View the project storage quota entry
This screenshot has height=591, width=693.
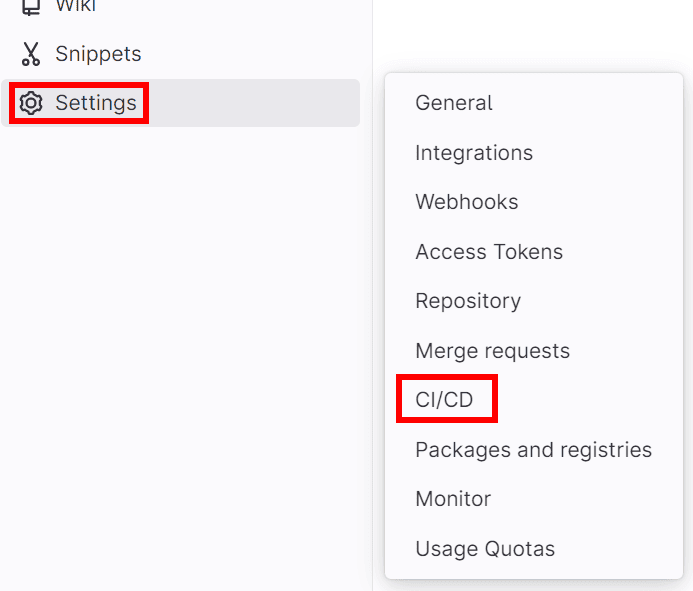(x=485, y=549)
